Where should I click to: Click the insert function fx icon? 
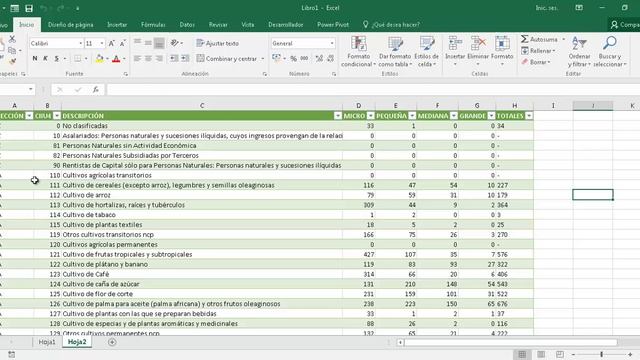coord(96,89)
